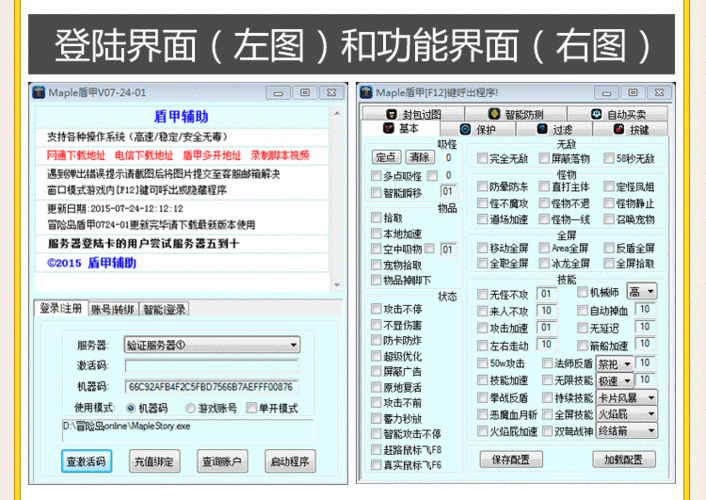The image size is (706, 500).
Task: Select the 基本 tab
Action: (x=400, y=129)
